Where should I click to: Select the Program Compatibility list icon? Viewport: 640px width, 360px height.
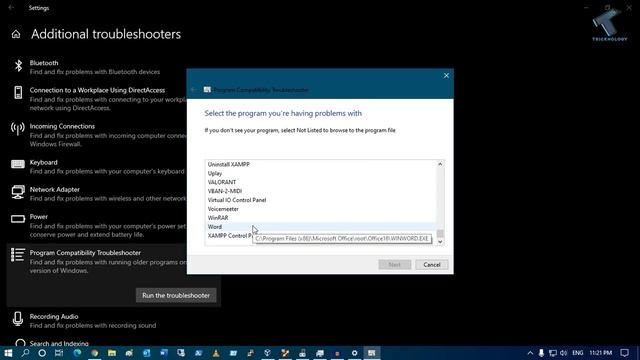(x=18, y=255)
